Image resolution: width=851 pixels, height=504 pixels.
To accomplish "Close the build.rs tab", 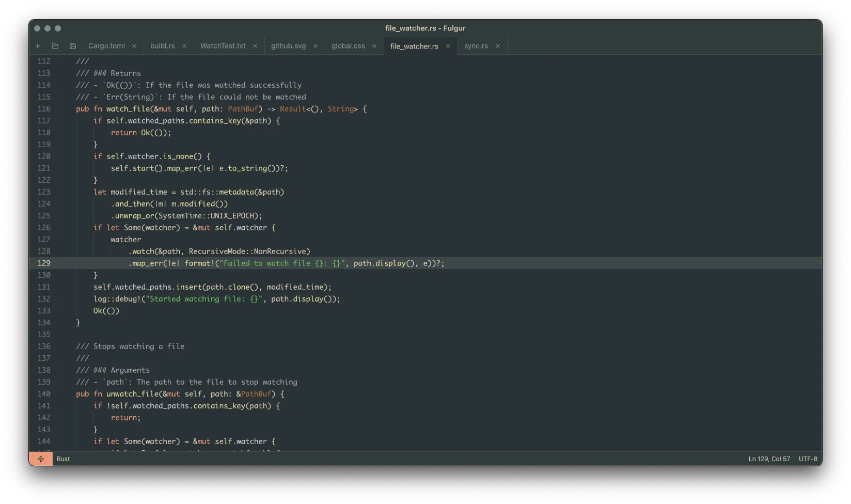I will pyautogui.click(x=184, y=46).
